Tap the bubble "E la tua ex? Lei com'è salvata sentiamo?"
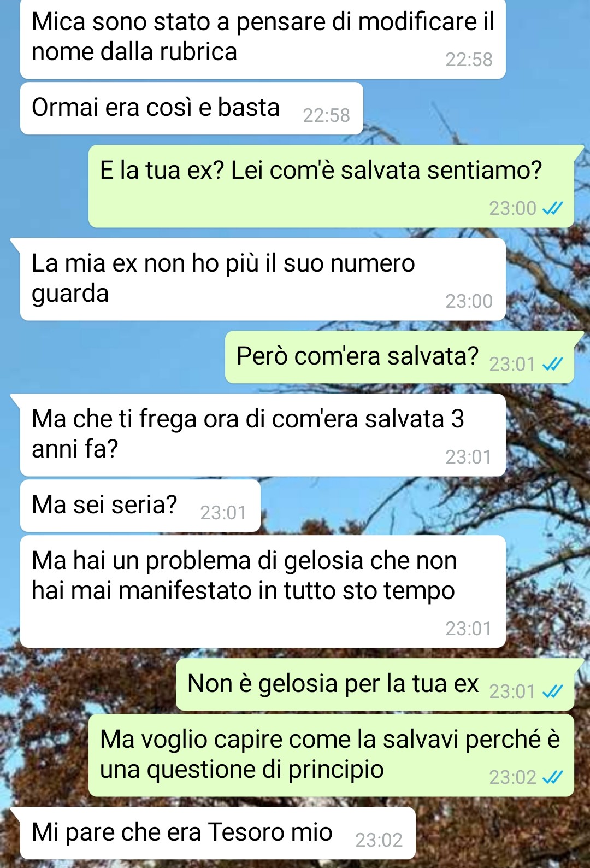Viewport: 590px width, 868px height. [x=332, y=186]
